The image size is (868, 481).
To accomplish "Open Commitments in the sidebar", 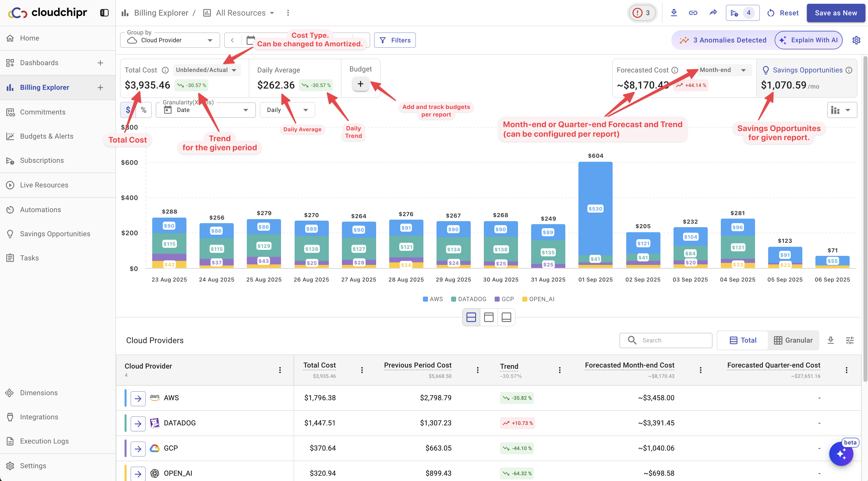I will [58, 112].
